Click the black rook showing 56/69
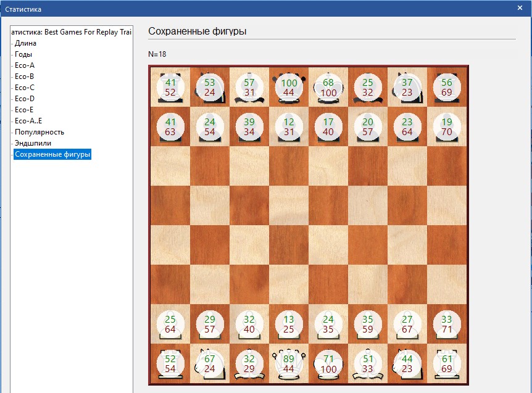Image resolution: width=532 pixels, height=393 pixels. point(447,88)
